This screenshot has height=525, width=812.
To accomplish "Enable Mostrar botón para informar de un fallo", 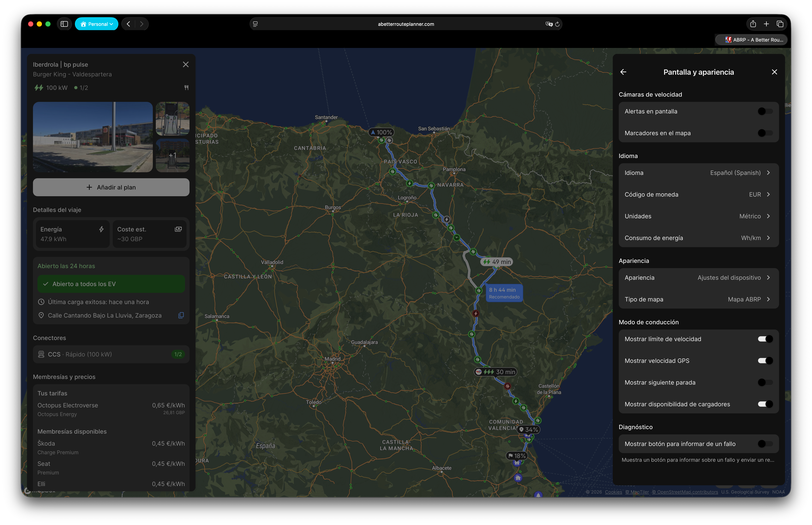I will point(765,444).
